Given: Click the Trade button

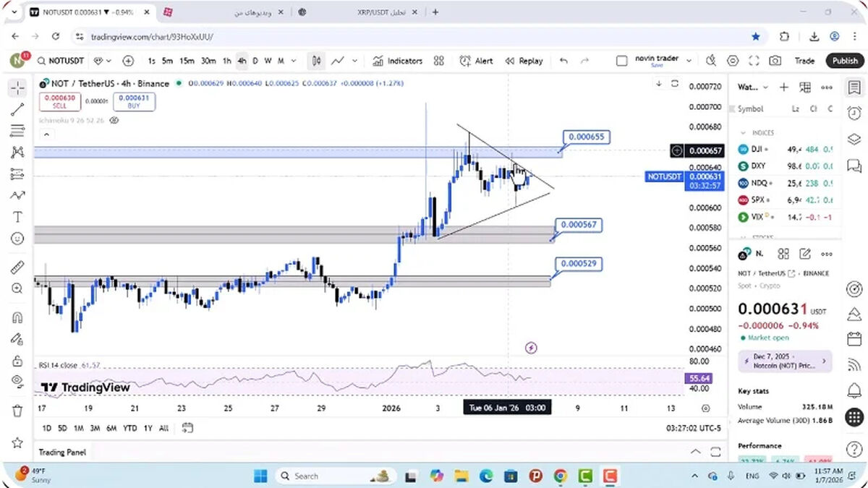Looking at the screenshot, I should (x=804, y=61).
